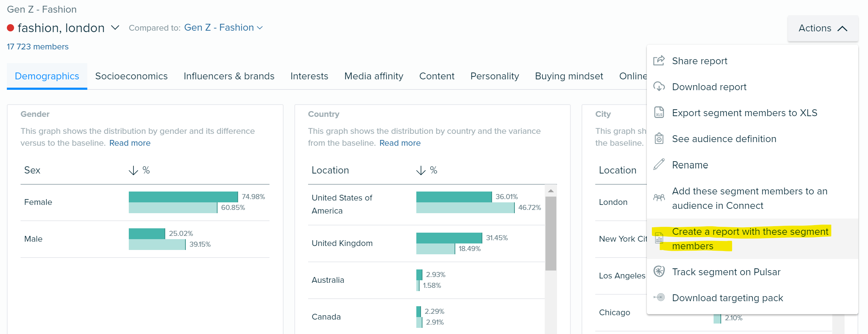Open See audience definition
The height and width of the screenshot is (334, 868).
752,139
